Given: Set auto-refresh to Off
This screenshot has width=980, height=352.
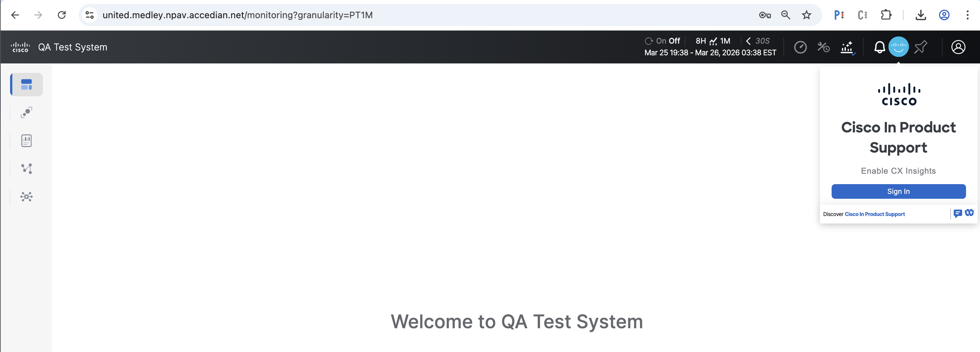Looking at the screenshot, I should pos(674,41).
